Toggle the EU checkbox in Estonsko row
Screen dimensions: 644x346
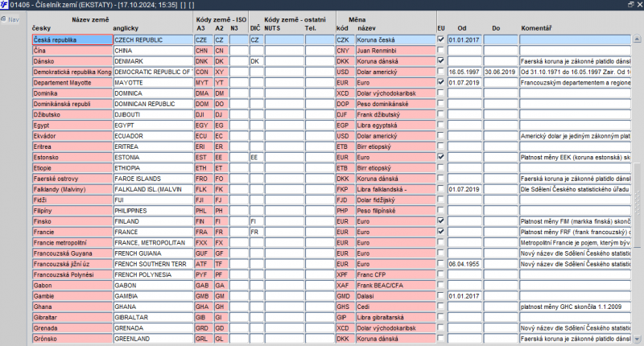440,157
